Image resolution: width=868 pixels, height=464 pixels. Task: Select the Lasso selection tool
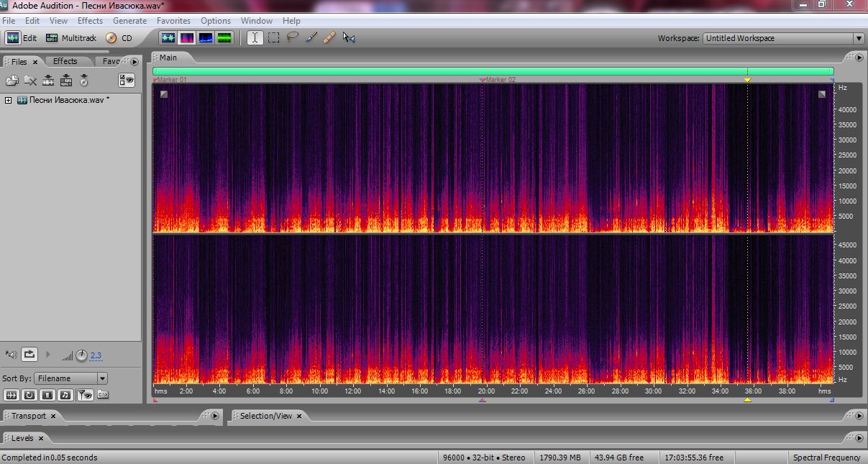point(293,38)
